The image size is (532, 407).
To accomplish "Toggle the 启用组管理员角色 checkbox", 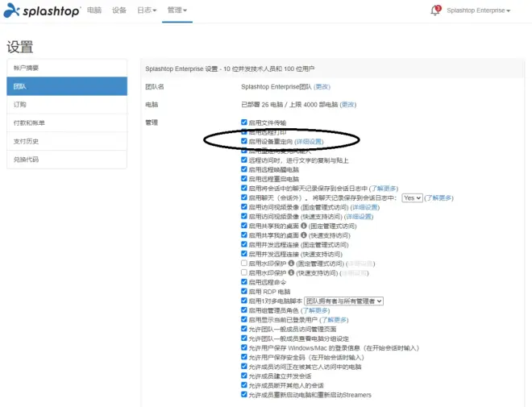I will 244,309.
